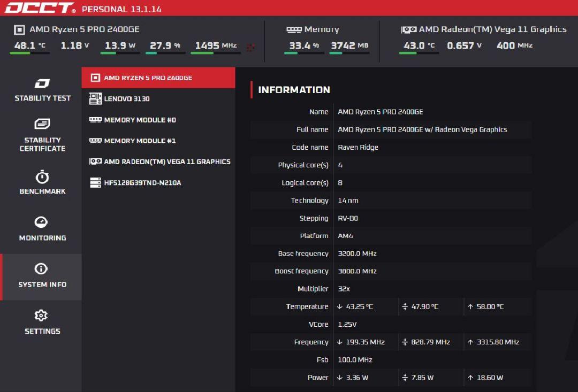Click the maximum temperature 58.00 °C
Image resolution: width=578 pixels, height=392 pixels.
tap(490, 306)
